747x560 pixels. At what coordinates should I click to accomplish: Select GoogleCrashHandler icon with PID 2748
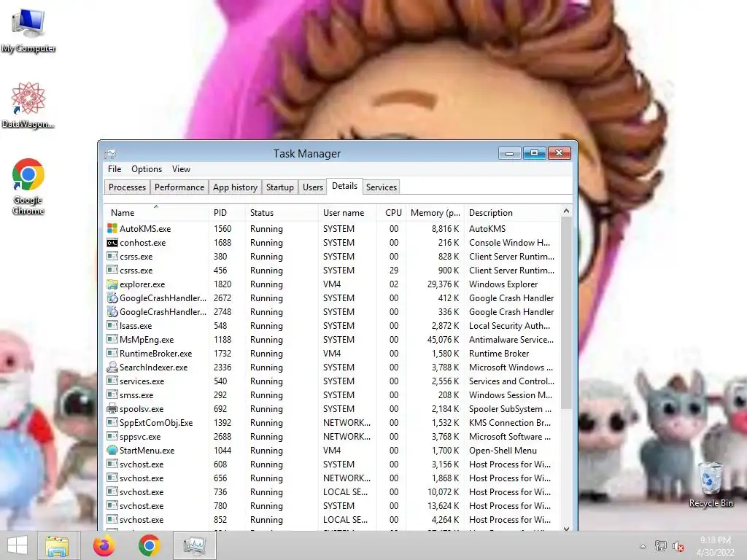coord(112,312)
